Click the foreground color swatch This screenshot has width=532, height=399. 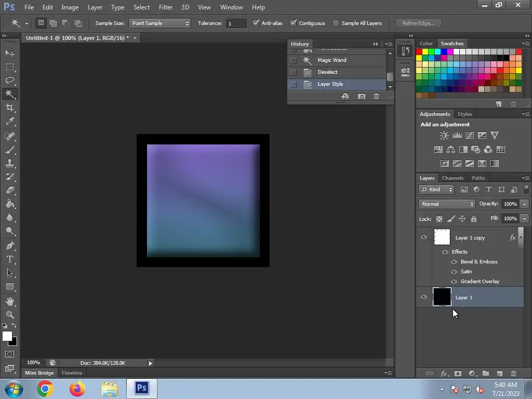click(6, 336)
